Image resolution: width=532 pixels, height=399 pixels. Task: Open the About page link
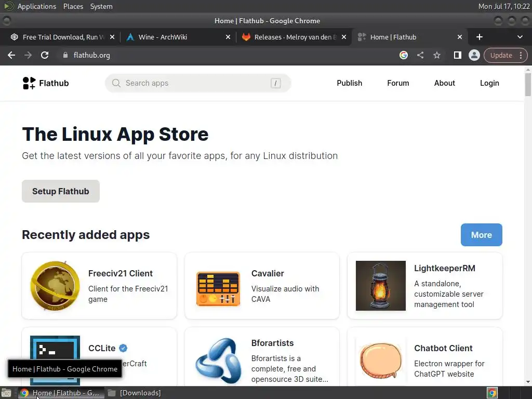(445, 83)
